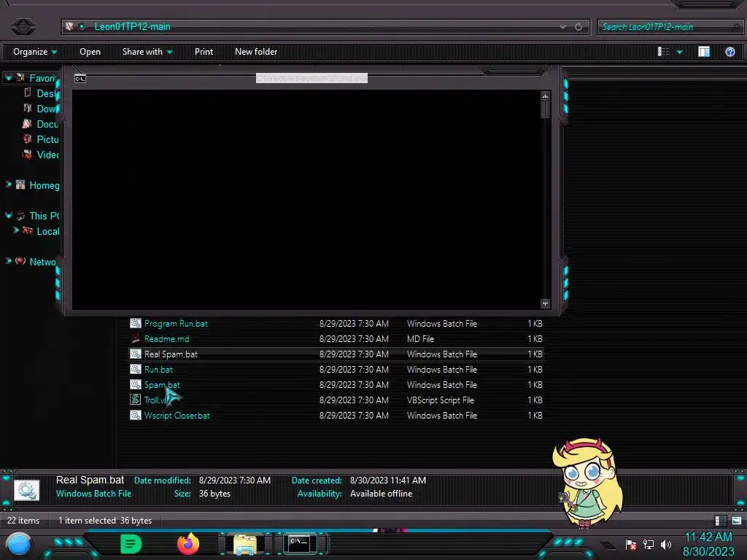Viewport: 747px width, 560px height.
Task: Click the Wscript Closer.bat file icon
Action: pyautogui.click(x=135, y=415)
